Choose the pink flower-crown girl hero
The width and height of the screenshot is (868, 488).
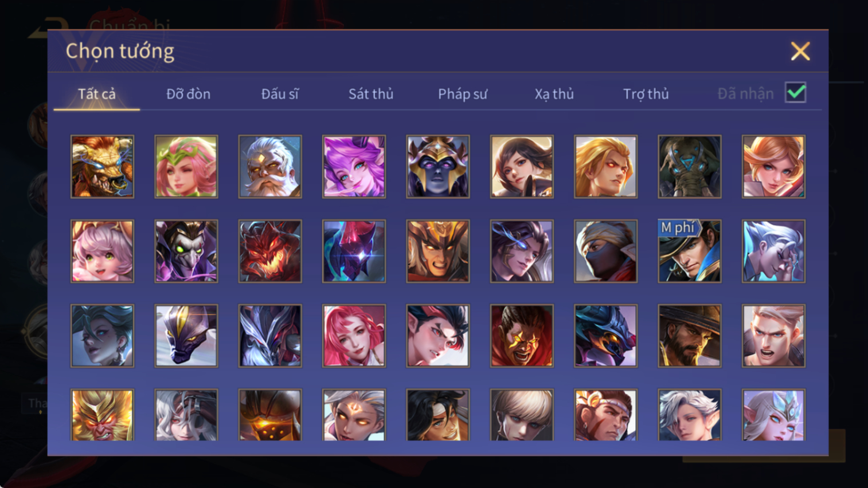[186, 167]
